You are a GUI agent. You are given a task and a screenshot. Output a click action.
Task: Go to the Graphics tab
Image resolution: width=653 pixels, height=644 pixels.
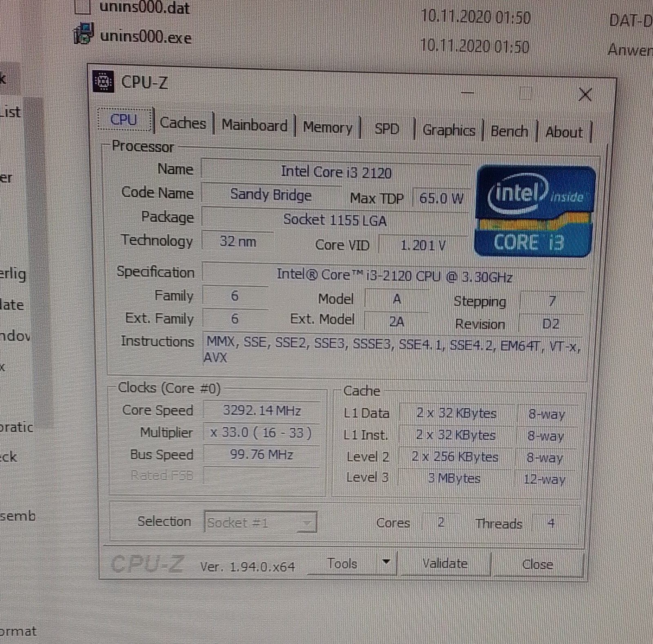point(449,131)
